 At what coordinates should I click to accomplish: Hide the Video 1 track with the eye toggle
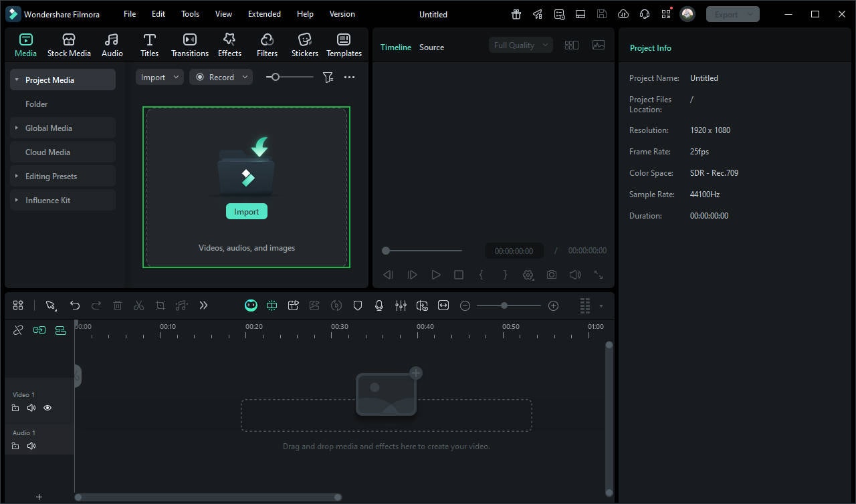pos(47,408)
